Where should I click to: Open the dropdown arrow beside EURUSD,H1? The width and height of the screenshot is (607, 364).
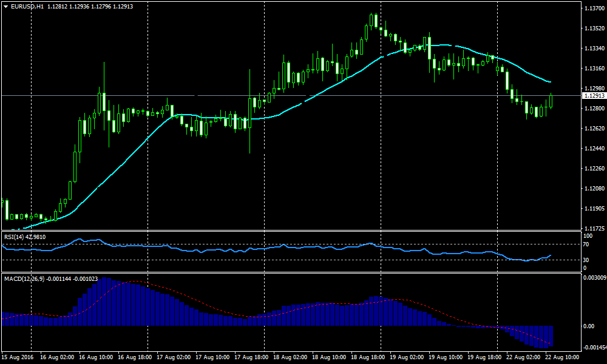coord(5,7)
